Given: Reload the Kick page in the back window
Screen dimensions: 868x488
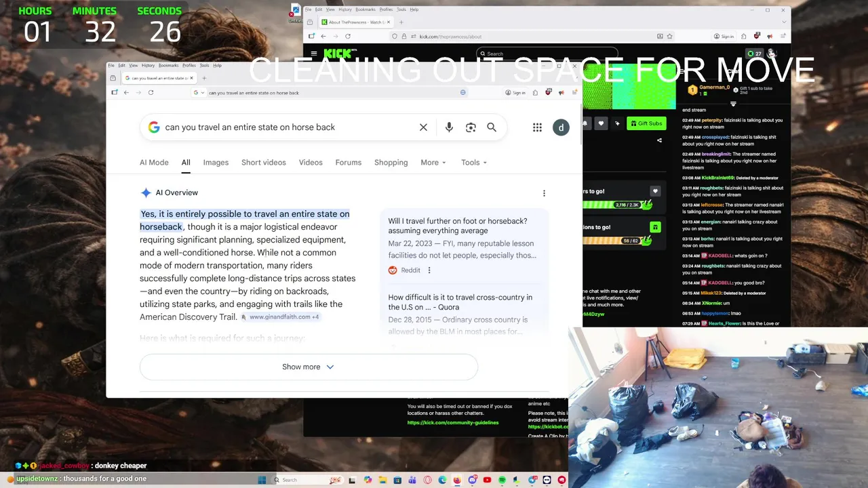Looking at the screenshot, I should pos(348,36).
